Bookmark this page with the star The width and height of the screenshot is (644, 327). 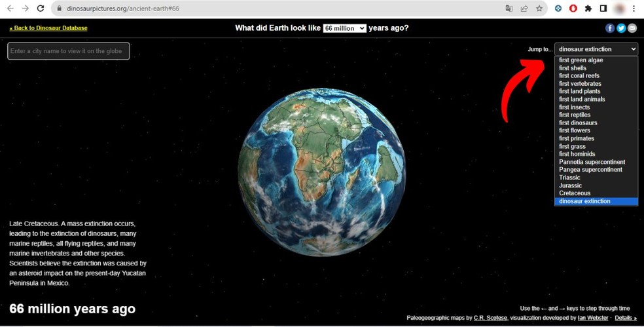point(539,9)
